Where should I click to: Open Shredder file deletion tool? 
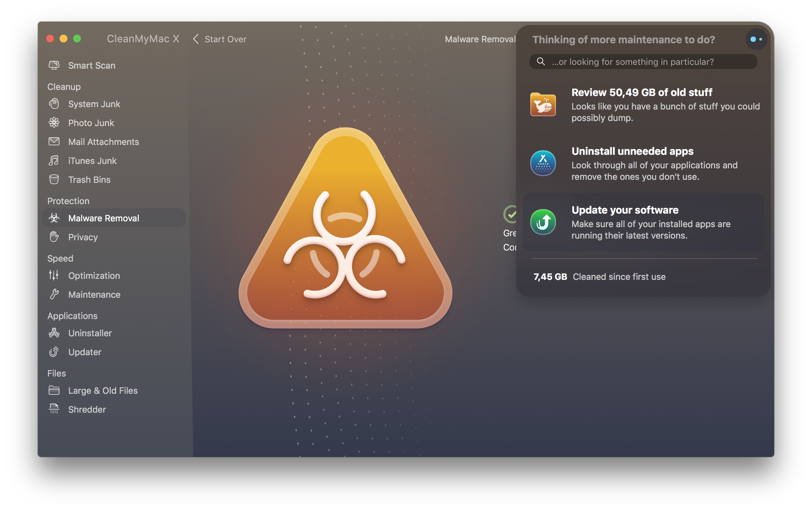pyautogui.click(x=86, y=409)
